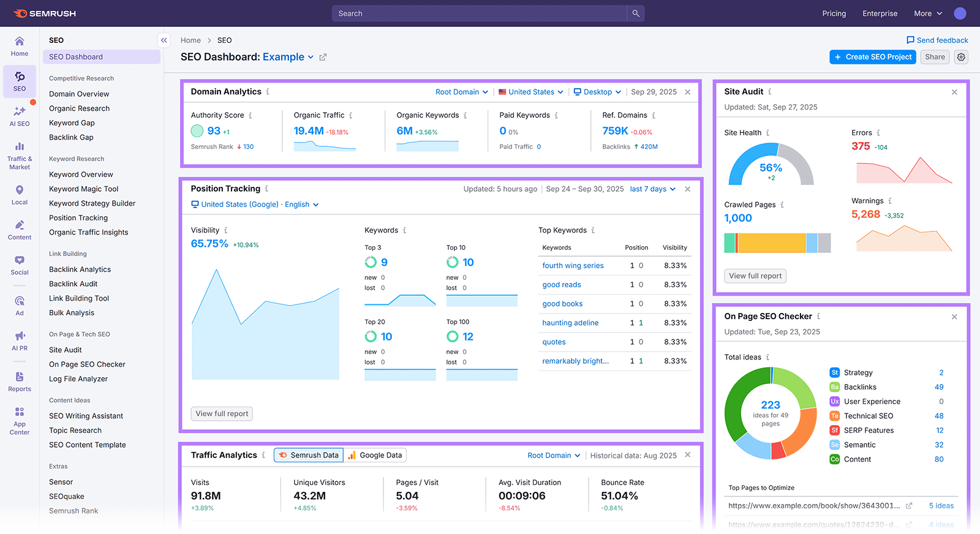Collapse the SEO sidebar menu
The width and height of the screenshot is (980, 534).
(164, 40)
